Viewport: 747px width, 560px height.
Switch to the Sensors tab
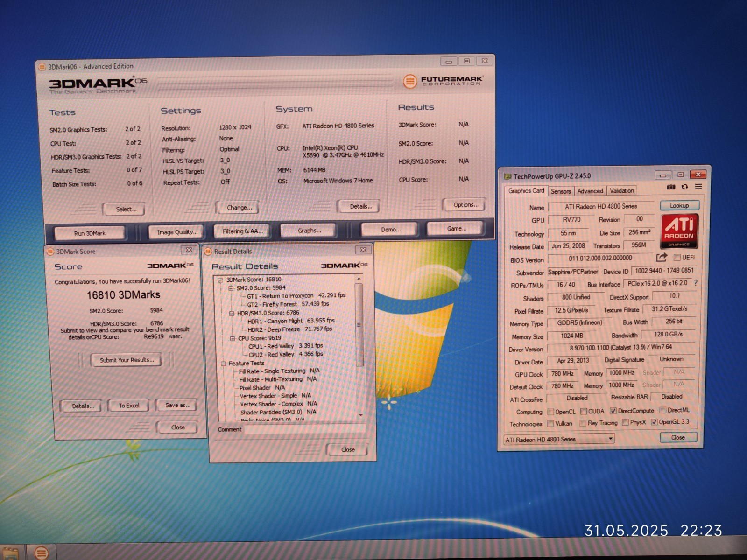560,191
